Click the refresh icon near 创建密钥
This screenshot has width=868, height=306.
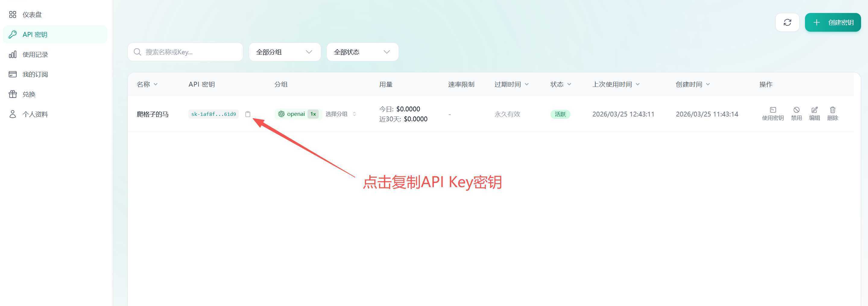click(x=788, y=22)
